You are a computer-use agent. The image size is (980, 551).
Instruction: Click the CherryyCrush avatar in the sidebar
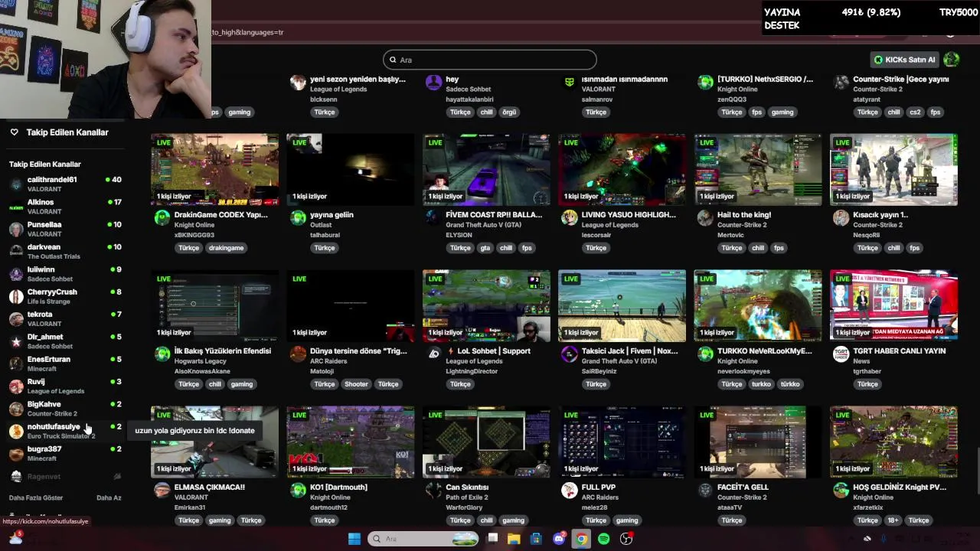pos(16,296)
